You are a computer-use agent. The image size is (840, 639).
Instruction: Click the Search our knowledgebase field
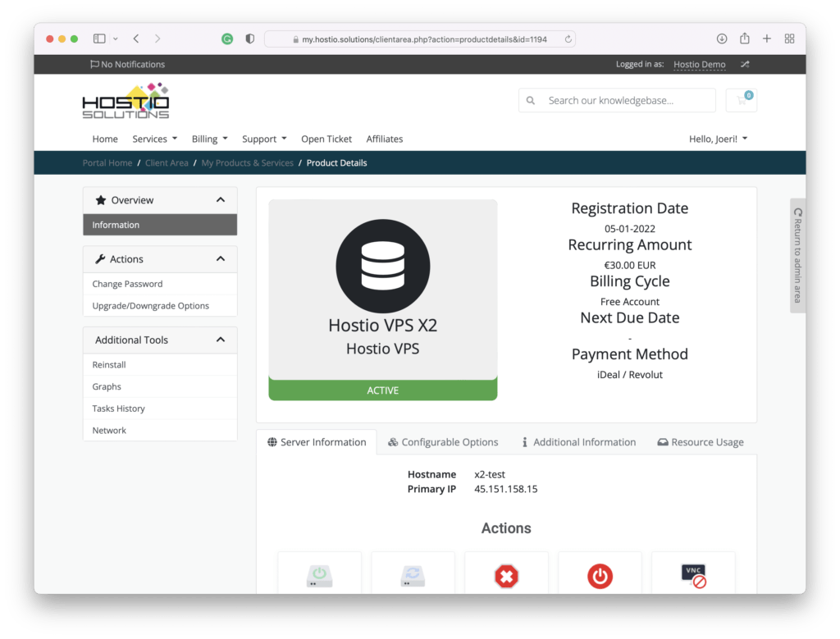click(617, 100)
